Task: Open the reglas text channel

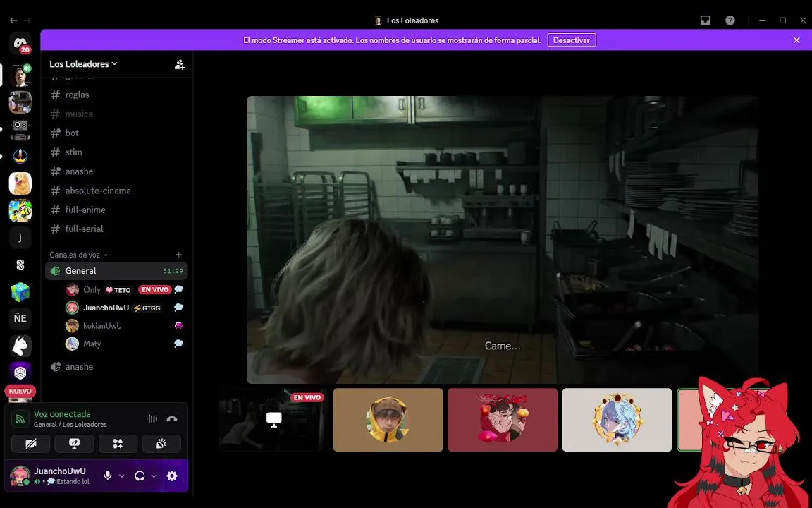Action: click(x=116, y=95)
